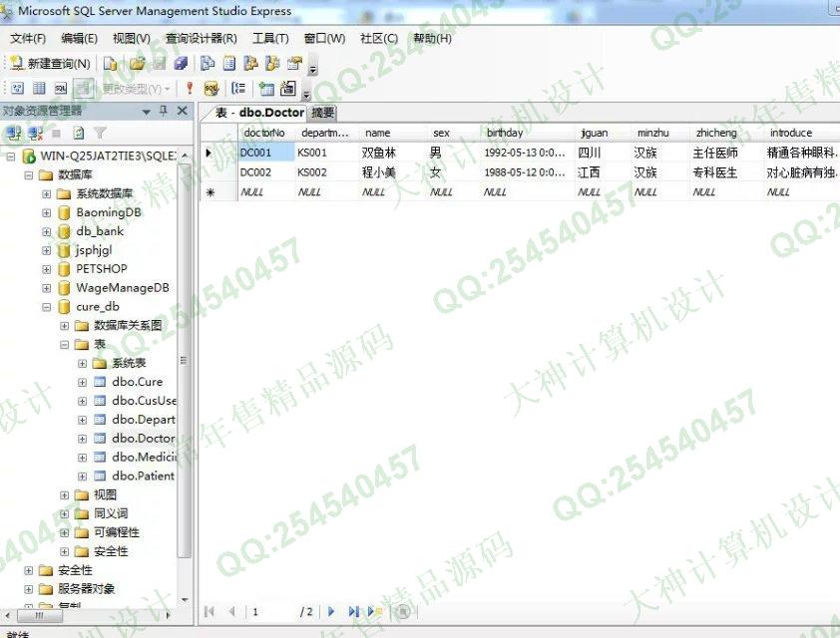Expand the PETSHOP database node

47,269
